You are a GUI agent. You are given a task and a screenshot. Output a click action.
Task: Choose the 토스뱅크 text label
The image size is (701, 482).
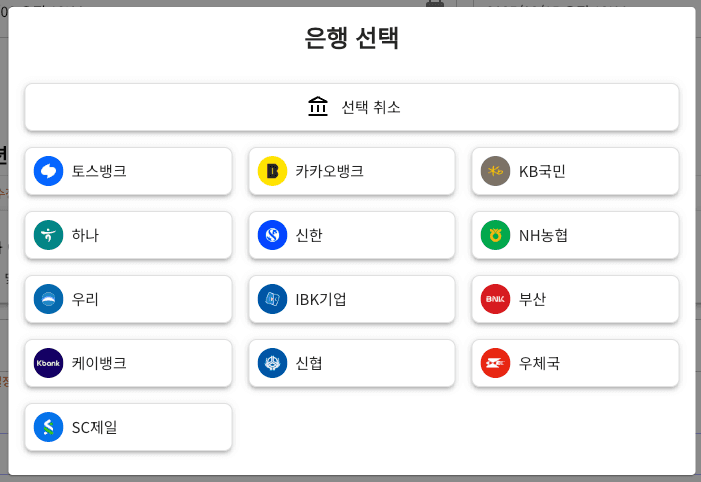tap(99, 171)
